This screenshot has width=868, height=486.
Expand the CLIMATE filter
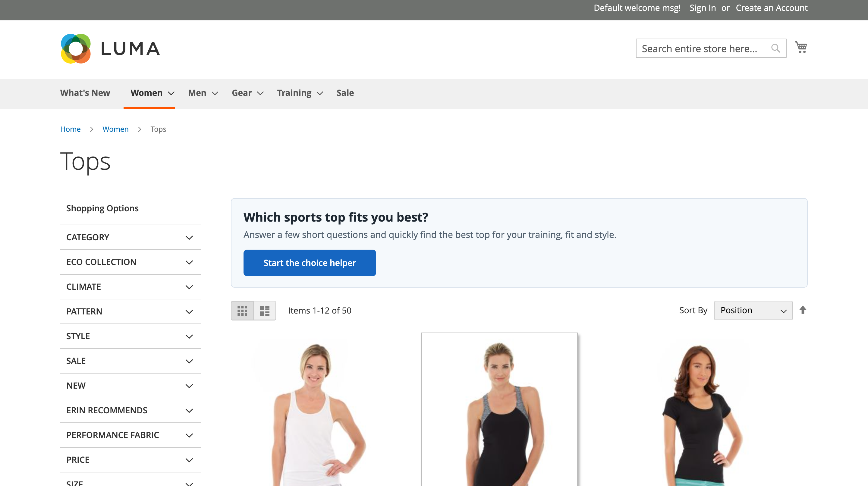point(131,287)
